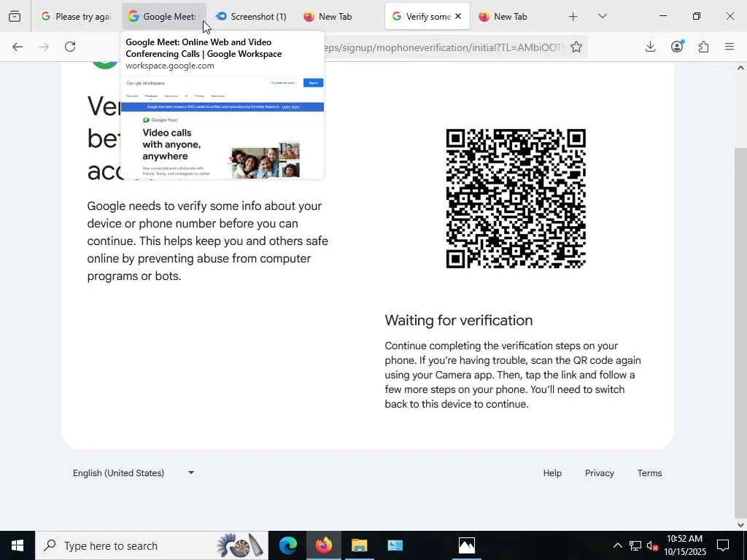Open the Firefox hamburger application menu
Screen dimensions: 747x560
coord(729,47)
